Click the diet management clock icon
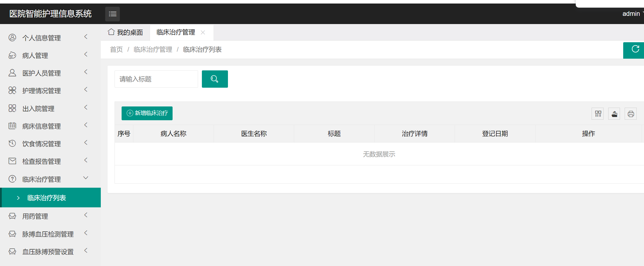 point(12,143)
